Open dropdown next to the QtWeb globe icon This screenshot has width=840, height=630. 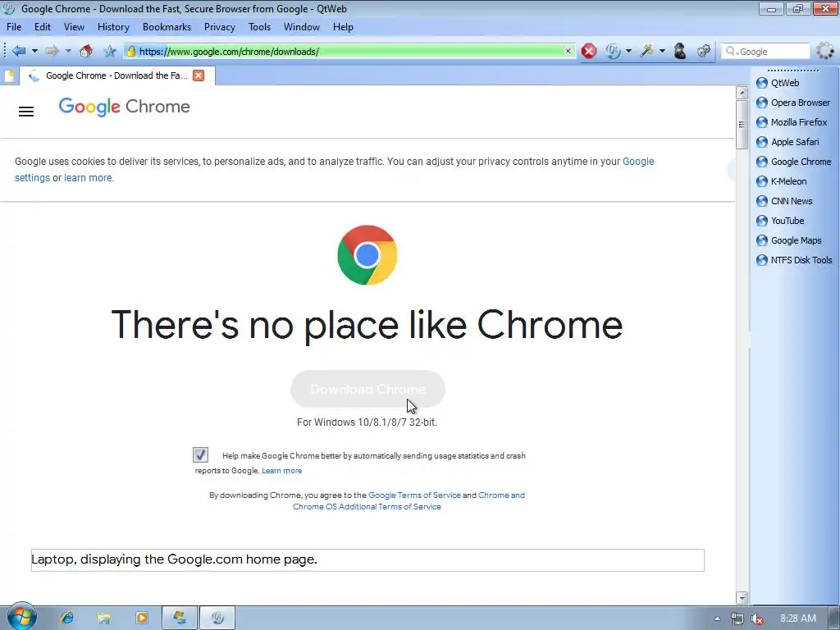click(x=628, y=52)
